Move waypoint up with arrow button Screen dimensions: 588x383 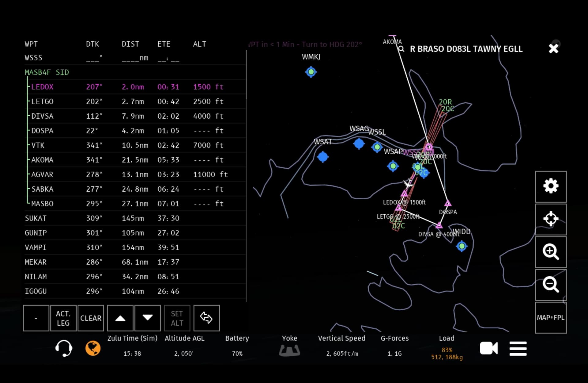pos(120,318)
